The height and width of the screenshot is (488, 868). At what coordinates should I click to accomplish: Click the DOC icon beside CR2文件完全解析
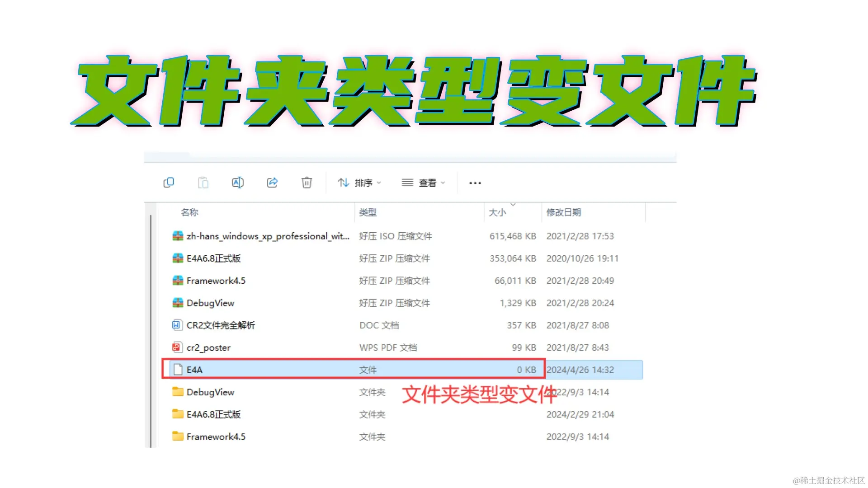[177, 325]
